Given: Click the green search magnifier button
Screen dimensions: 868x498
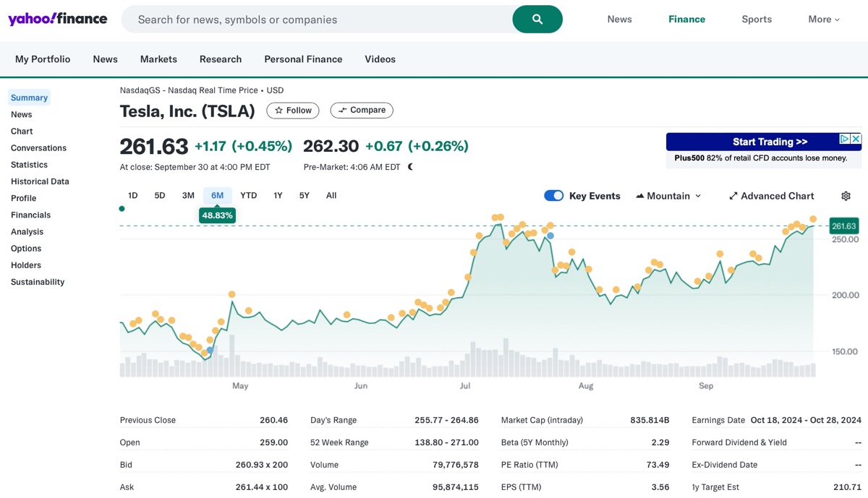Looking at the screenshot, I should [x=537, y=20].
